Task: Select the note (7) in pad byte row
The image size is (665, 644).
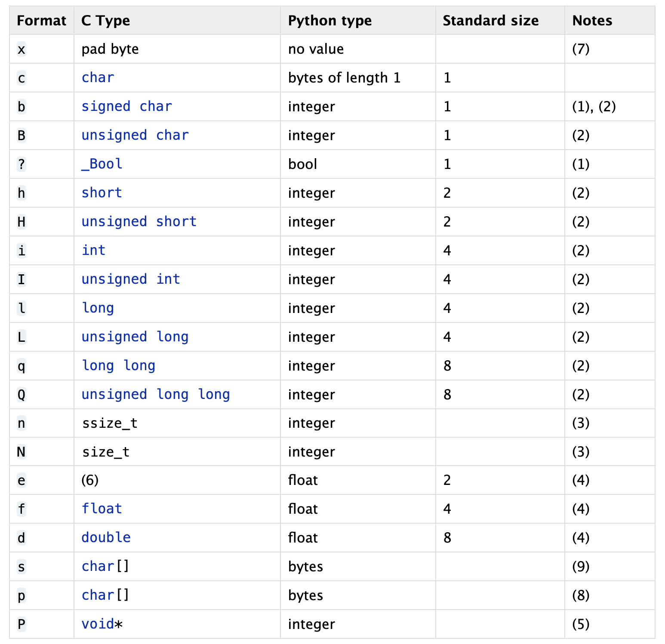Action: click(581, 49)
